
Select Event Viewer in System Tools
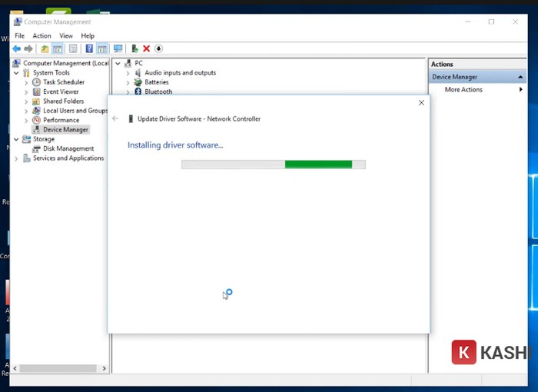(x=61, y=91)
